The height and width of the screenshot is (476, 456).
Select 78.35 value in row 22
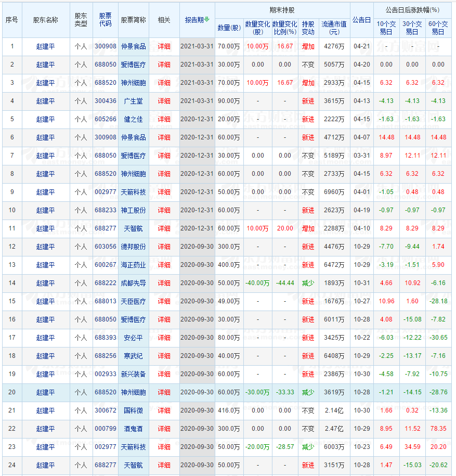[438, 429]
